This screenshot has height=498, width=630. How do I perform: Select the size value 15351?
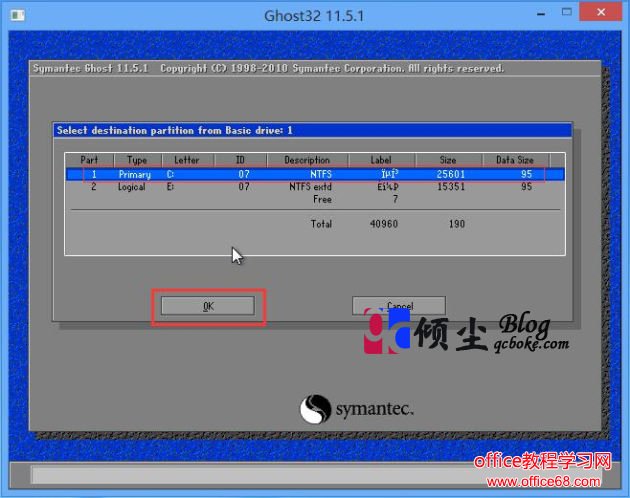coord(451,187)
